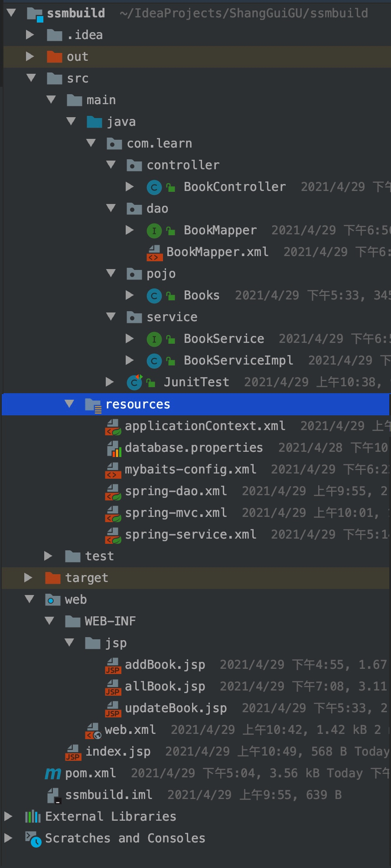
Task: Click the Scratches and Consoles icon
Action: coord(33,838)
